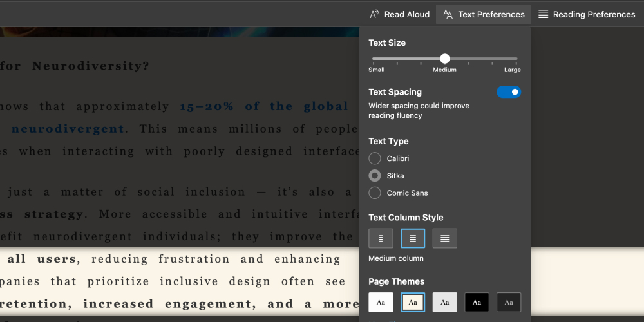Click the Text Preferences icon
Screen dimensions: 644x322
448,14
